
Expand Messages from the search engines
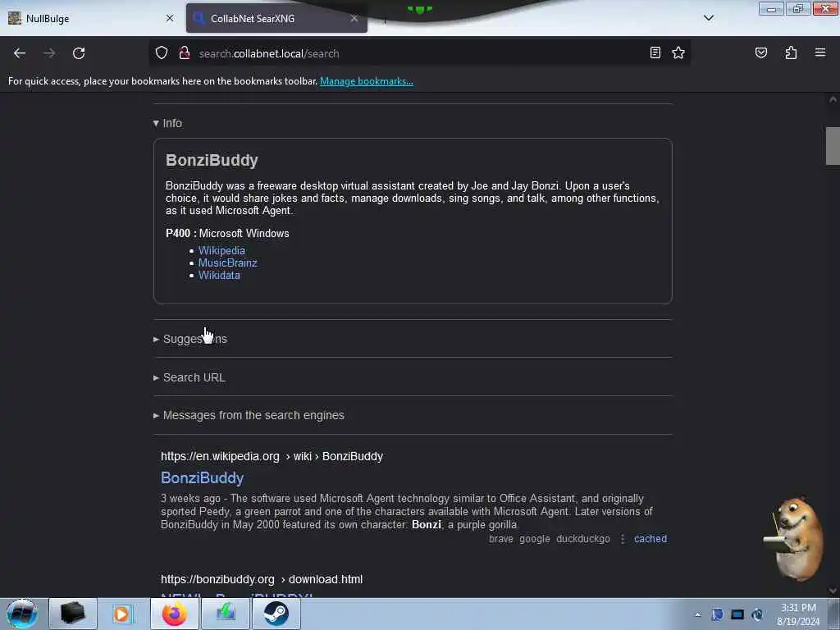pyautogui.click(x=249, y=415)
